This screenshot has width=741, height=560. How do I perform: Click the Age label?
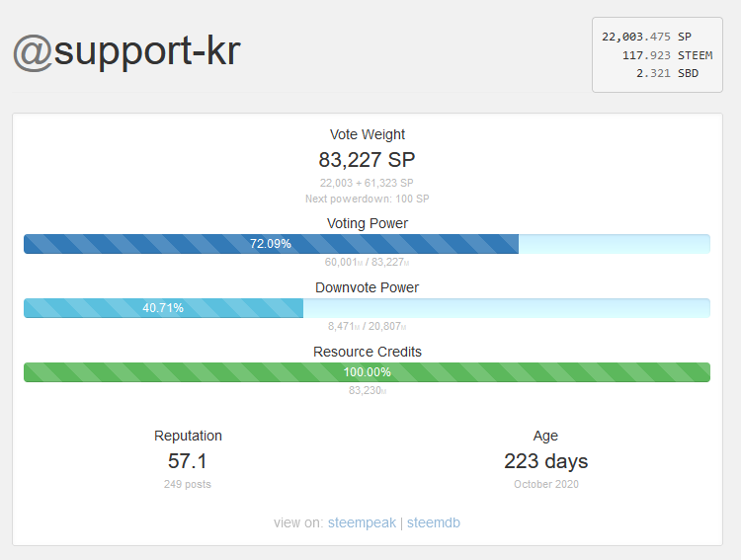coord(545,436)
